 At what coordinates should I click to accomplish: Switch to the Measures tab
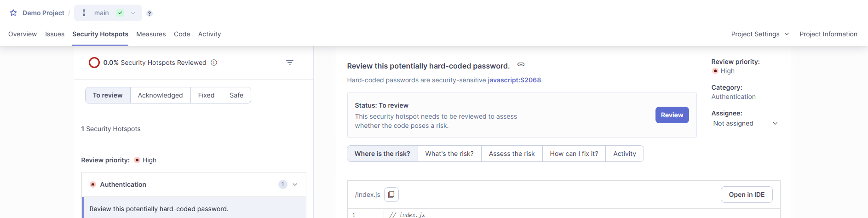[x=151, y=34]
